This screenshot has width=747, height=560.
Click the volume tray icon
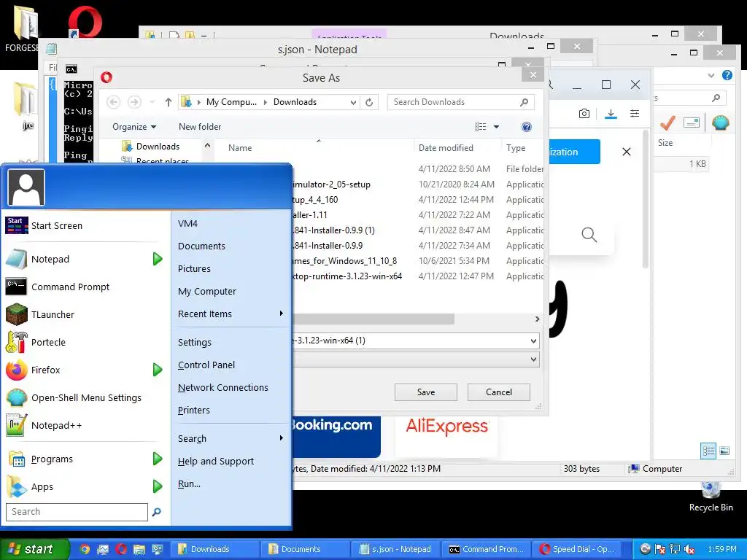pos(689,550)
